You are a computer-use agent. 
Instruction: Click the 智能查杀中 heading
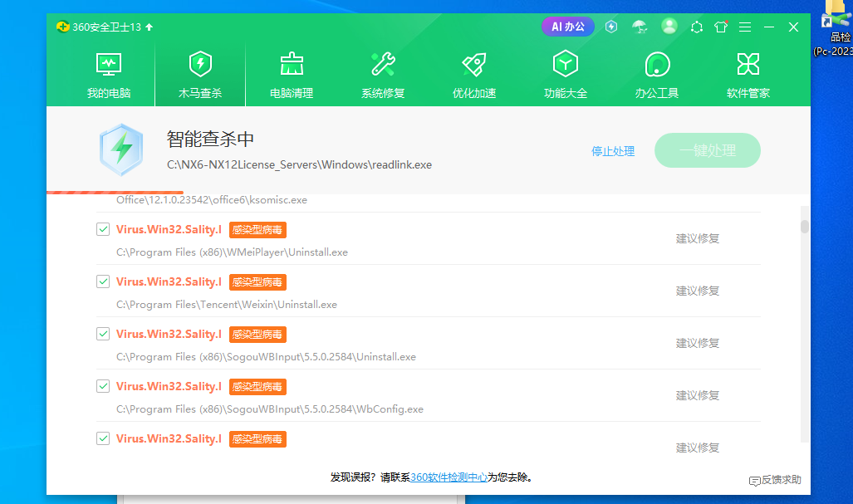(x=210, y=139)
